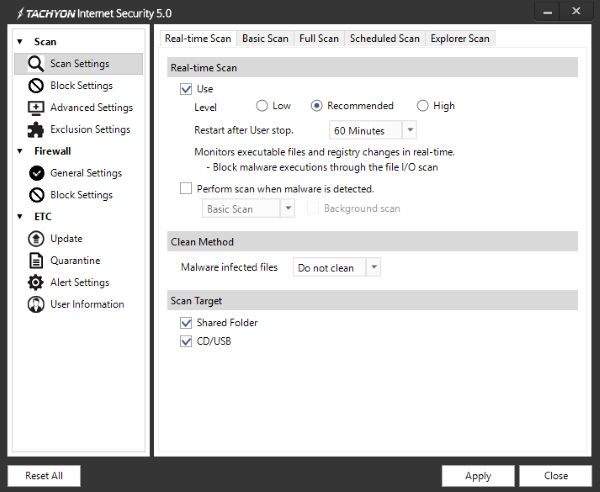Open Update in the sidebar
The height and width of the screenshot is (492, 600).
coord(66,239)
